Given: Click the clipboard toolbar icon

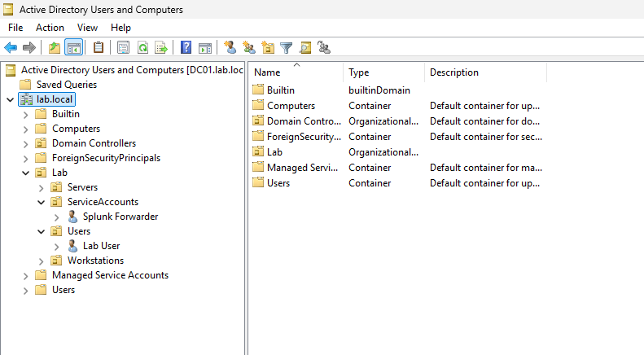Looking at the screenshot, I should point(99,48).
